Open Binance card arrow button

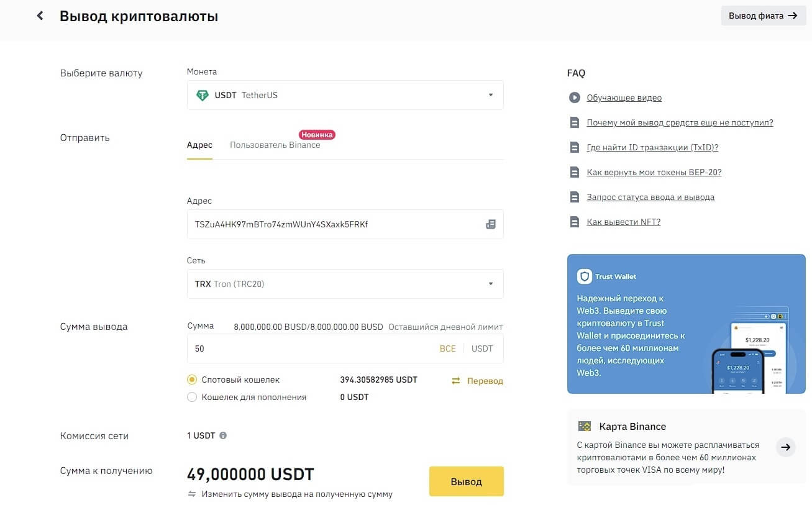coord(786,447)
